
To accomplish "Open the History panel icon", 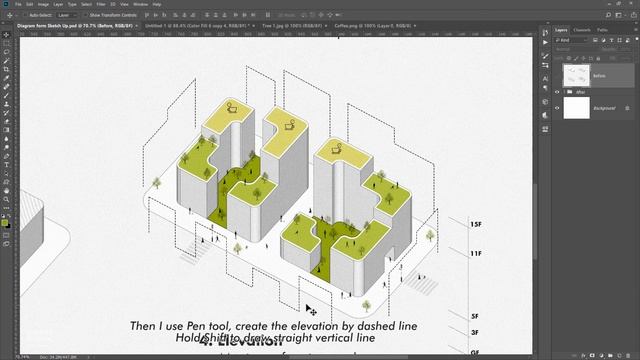I will pos(545,33).
